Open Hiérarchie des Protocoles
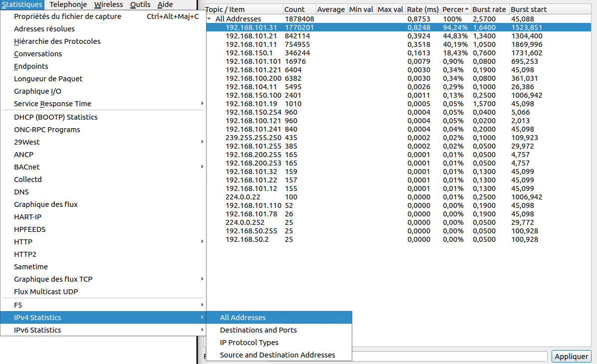 pos(103,41)
